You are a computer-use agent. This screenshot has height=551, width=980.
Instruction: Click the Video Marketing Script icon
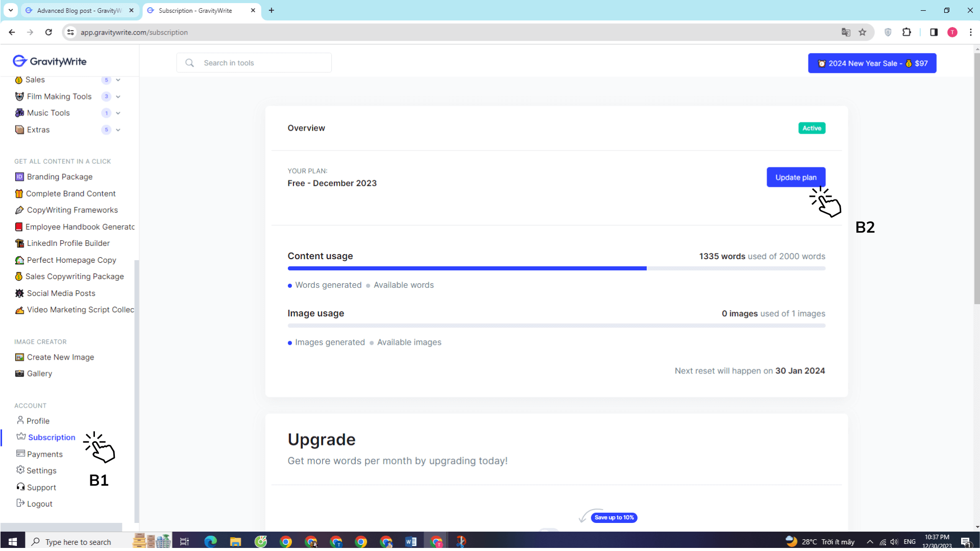(x=19, y=310)
